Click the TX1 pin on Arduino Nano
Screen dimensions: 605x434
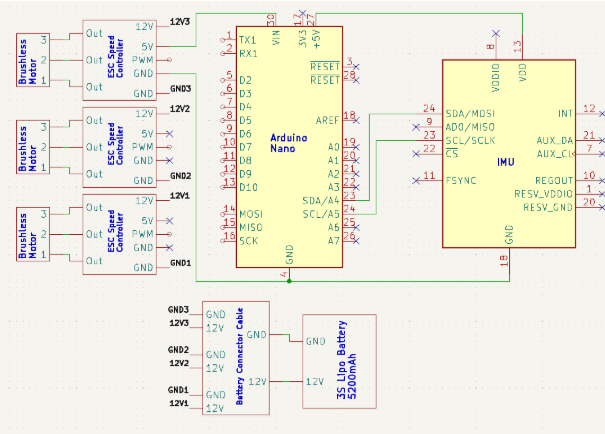[x=247, y=40]
